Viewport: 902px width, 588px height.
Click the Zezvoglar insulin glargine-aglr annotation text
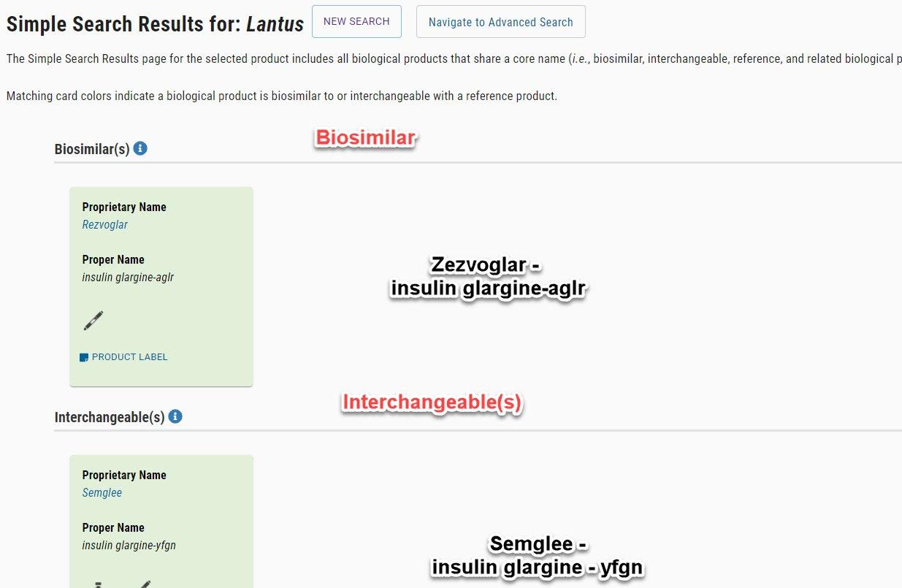(488, 276)
